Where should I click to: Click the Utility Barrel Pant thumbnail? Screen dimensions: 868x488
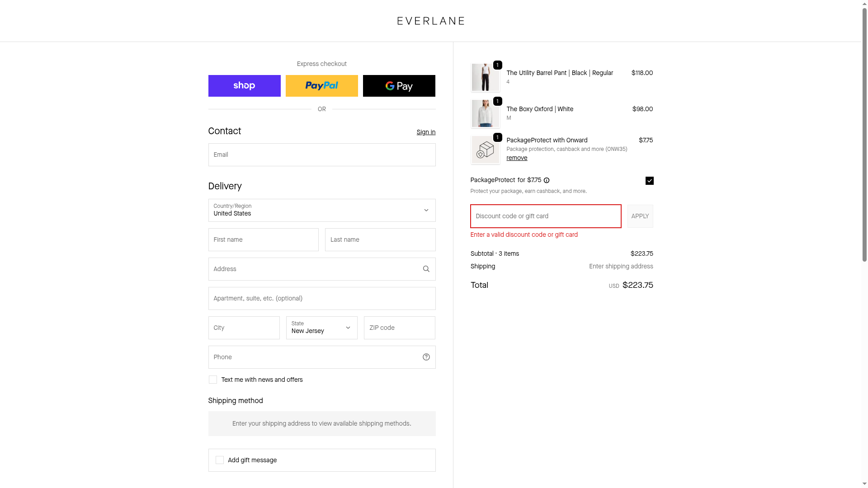[x=485, y=77]
